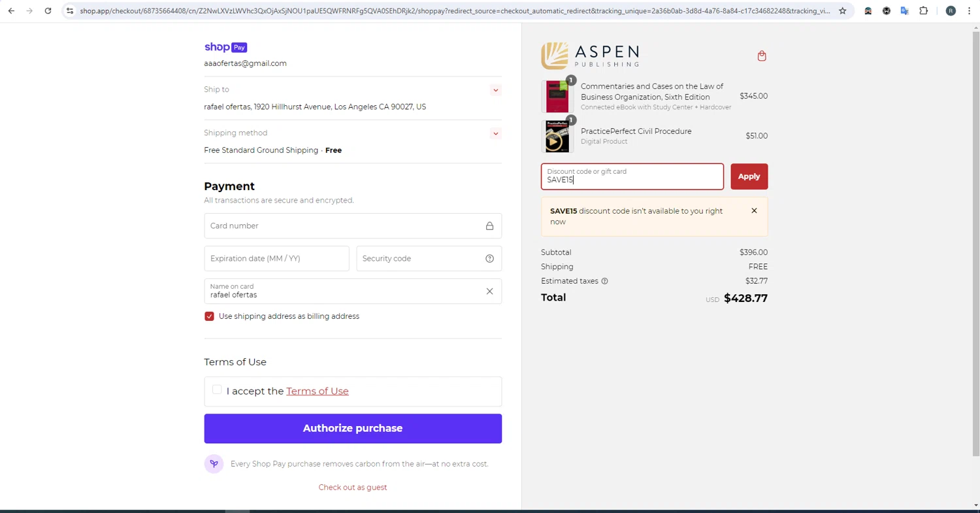Reload the checkout page
980x513 pixels.
pyautogui.click(x=48, y=10)
